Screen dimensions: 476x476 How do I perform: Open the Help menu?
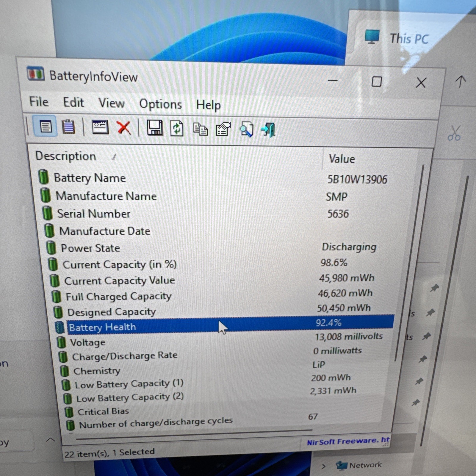(209, 105)
